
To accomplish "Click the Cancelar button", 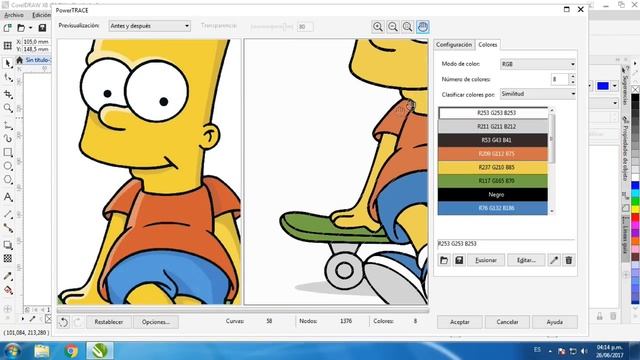I will [x=507, y=322].
